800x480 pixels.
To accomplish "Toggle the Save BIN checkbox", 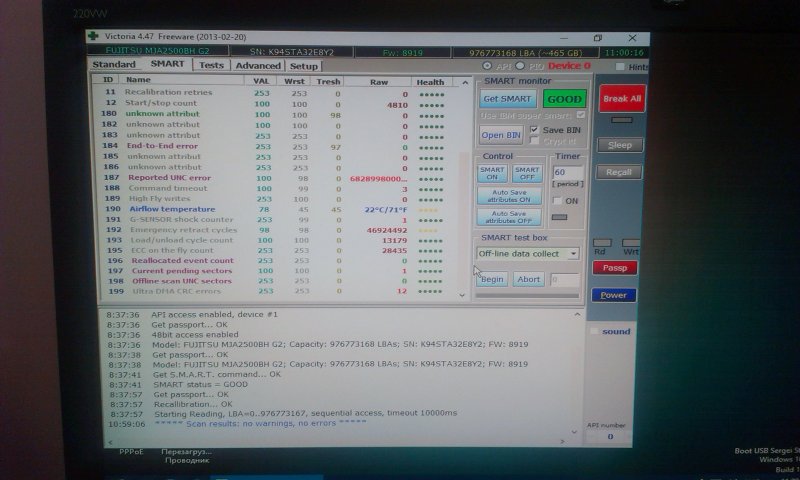I will (x=535, y=130).
